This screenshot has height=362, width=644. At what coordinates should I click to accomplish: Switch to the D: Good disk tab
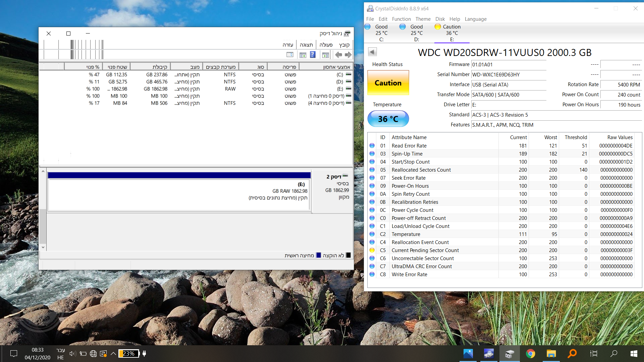416,33
